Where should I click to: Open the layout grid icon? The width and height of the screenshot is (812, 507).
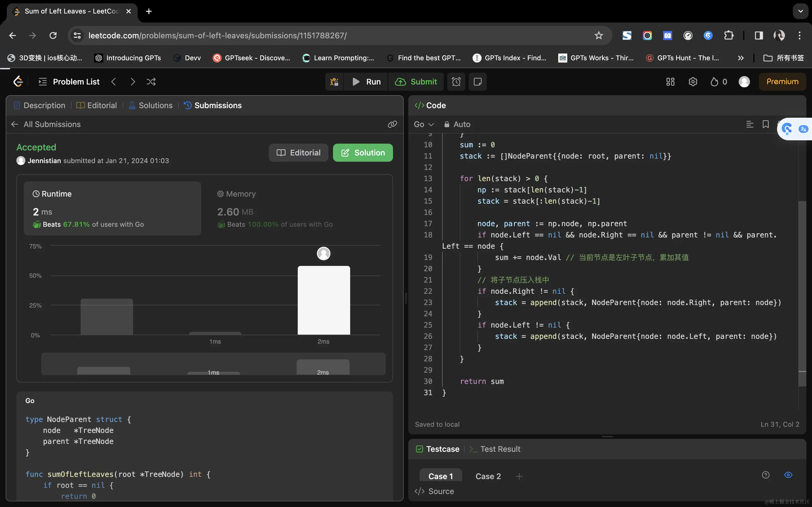(670, 81)
